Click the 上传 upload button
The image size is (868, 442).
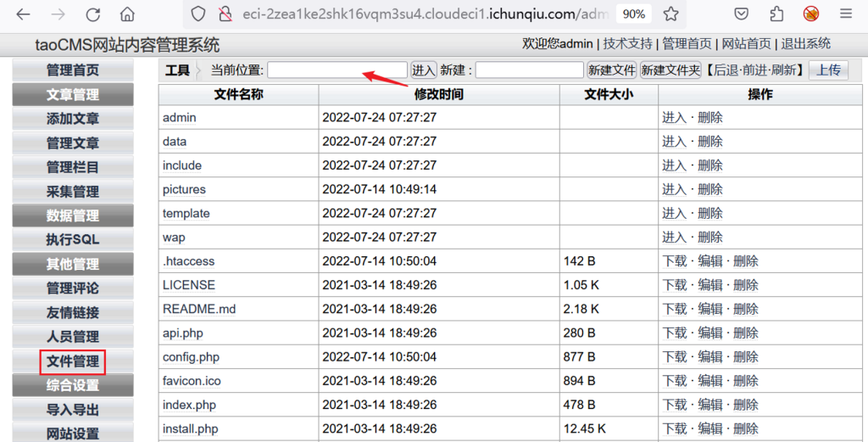pyautogui.click(x=829, y=70)
